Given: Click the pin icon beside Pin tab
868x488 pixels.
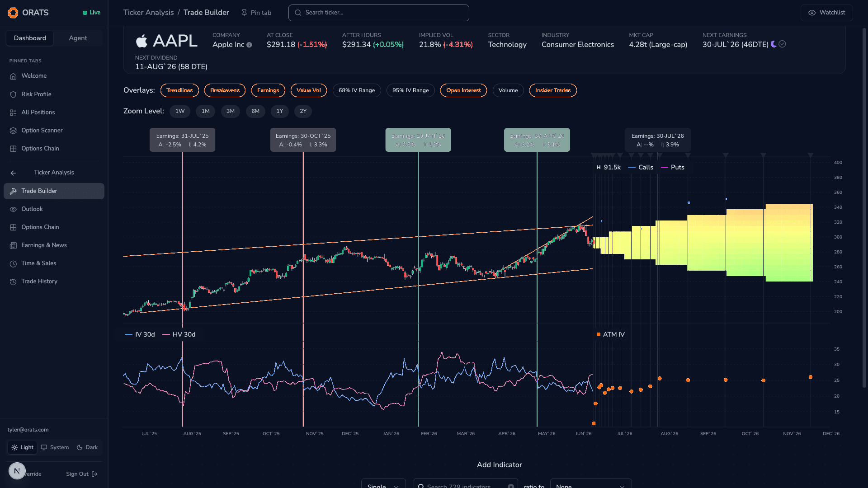Looking at the screenshot, I should point(244,13).
